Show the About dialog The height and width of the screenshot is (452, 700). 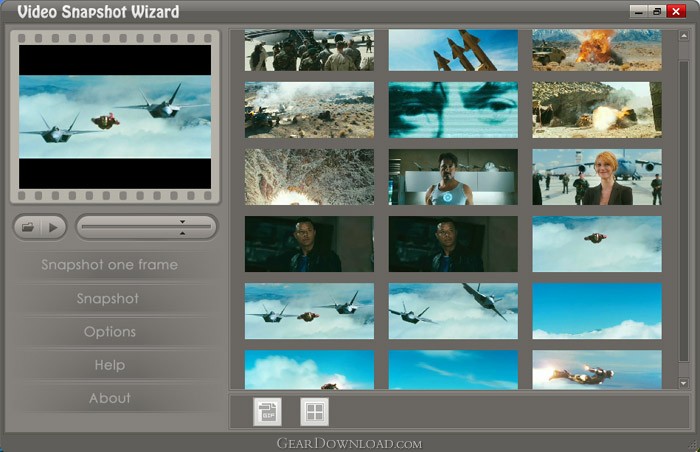point(110,398)
